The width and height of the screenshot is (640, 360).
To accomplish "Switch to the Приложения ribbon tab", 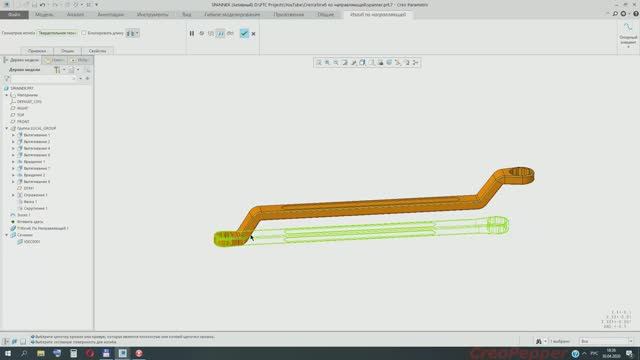I will point(289,15).
